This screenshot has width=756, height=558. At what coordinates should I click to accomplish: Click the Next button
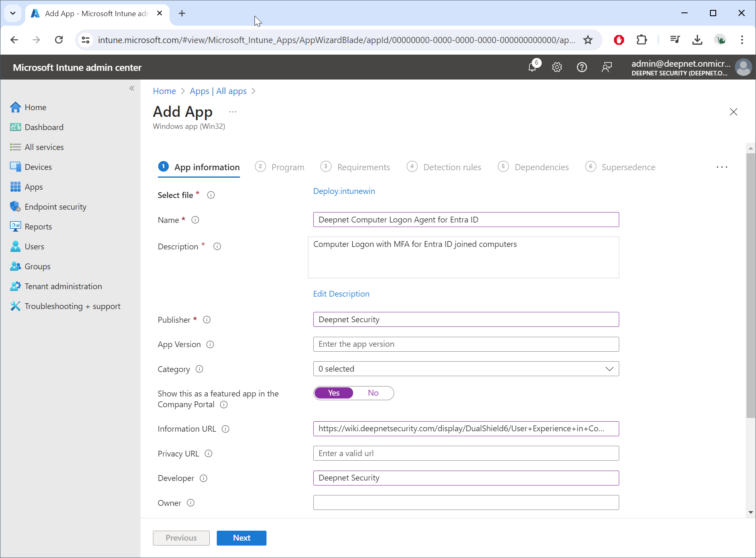241,538
